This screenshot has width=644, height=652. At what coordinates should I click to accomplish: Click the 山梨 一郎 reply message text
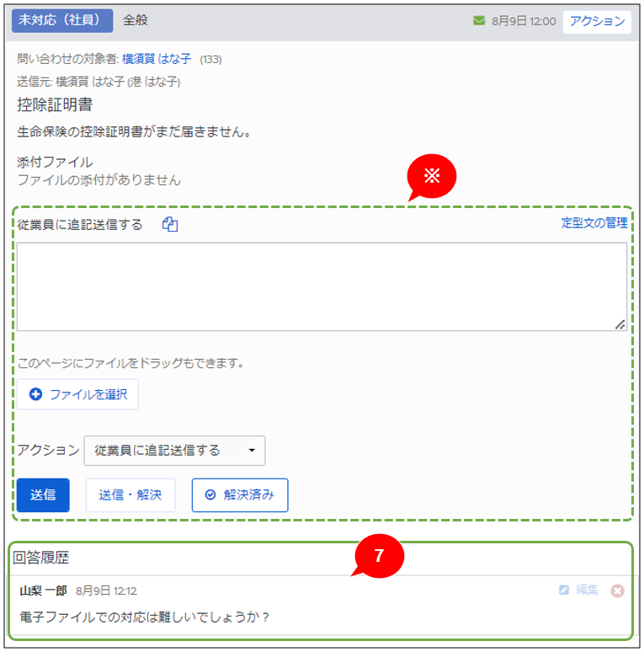tap(144, 617)
